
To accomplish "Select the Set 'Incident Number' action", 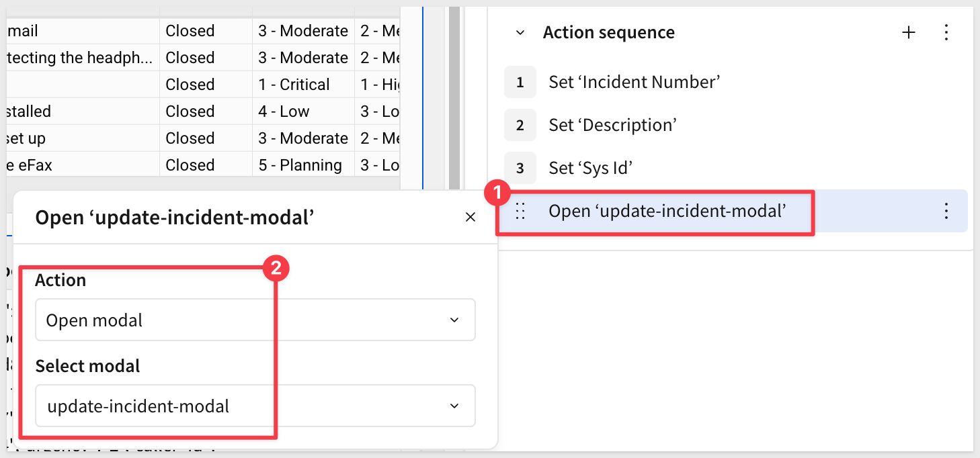I will tap(634, 82).
